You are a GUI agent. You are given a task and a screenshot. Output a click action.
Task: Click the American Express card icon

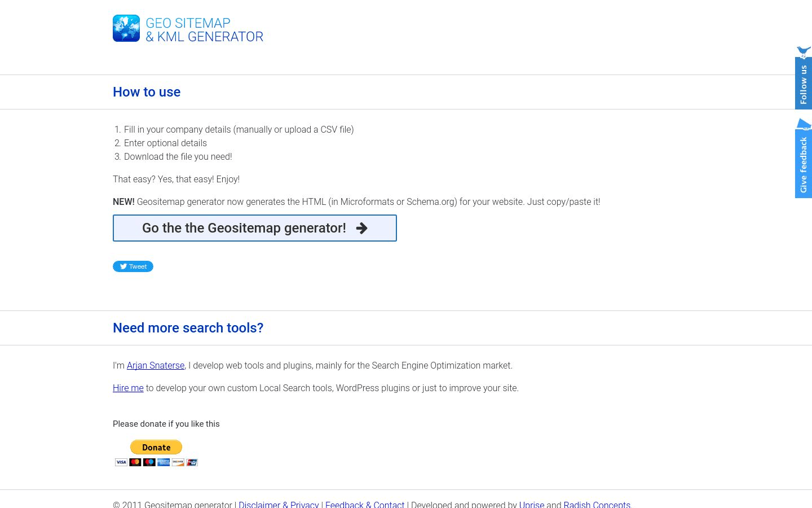click(x=164, y=462)
